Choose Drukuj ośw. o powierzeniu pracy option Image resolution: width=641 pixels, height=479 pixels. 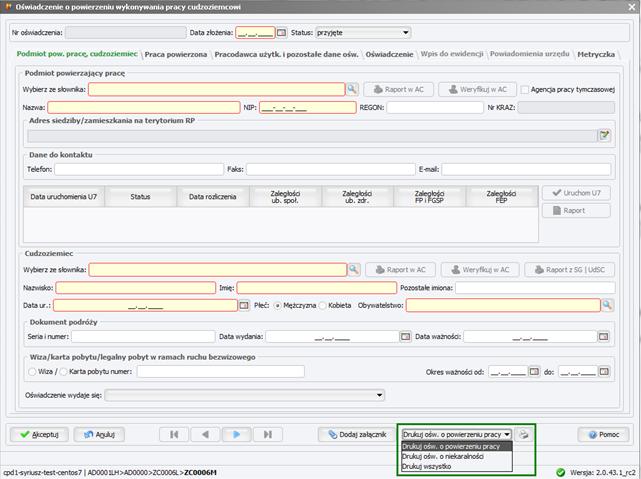[457, 446]
